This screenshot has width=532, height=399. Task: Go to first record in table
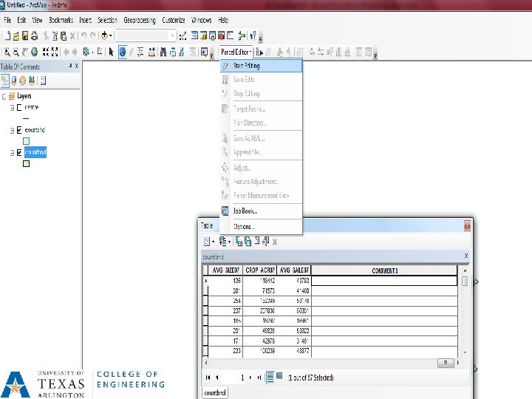(x=208, y=378)
